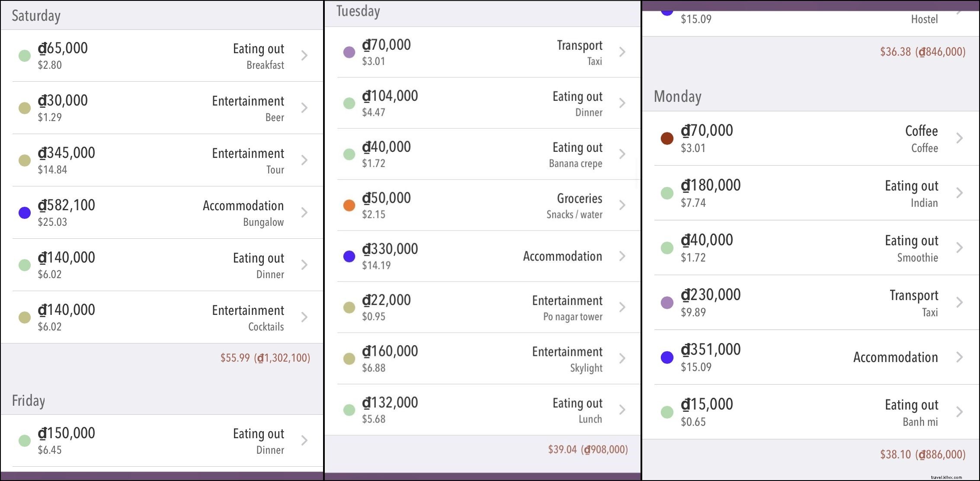Click the blue Accommodation dot for Bungalow
This screenshot has height=481, width=980.
pos(25,212)
